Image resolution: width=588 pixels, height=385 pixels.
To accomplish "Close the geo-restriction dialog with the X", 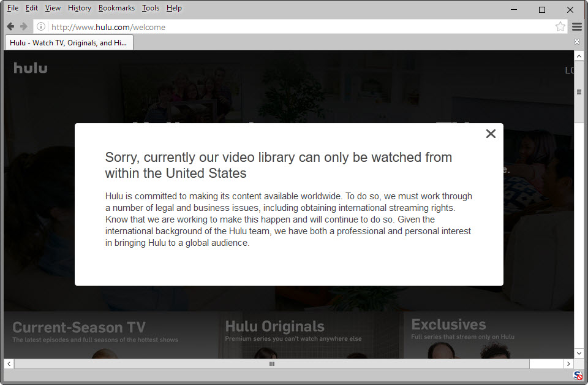I will tap(491, 134).
